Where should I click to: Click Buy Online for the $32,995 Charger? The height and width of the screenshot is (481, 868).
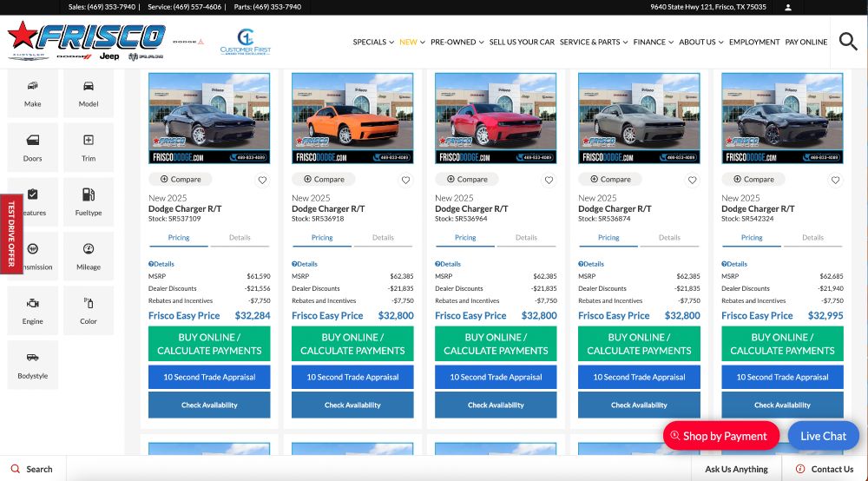coord(782,344)
